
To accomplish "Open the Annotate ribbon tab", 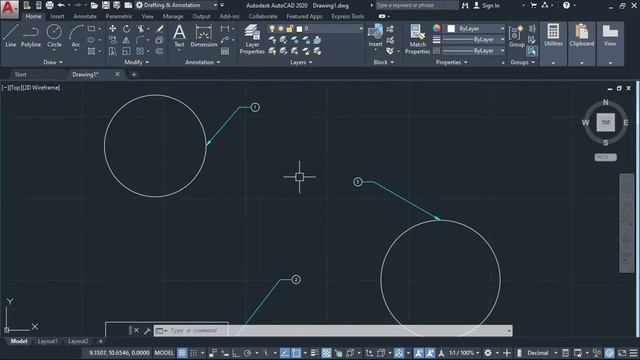I will coord(85,16).
